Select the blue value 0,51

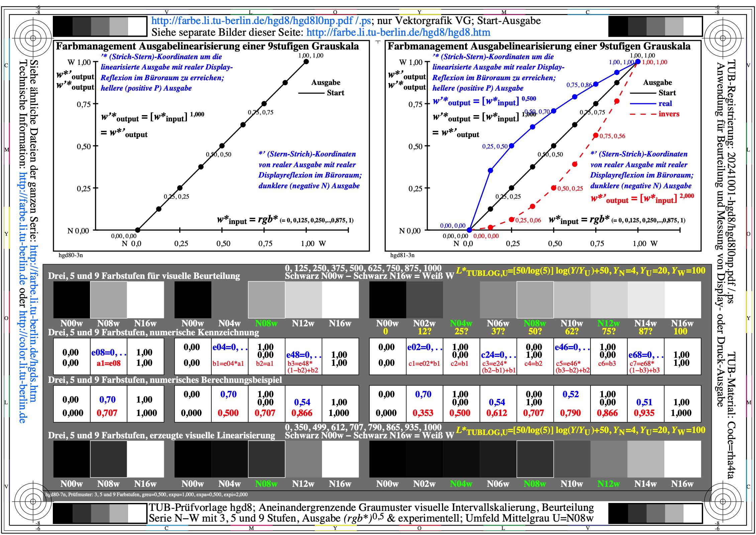644,402
